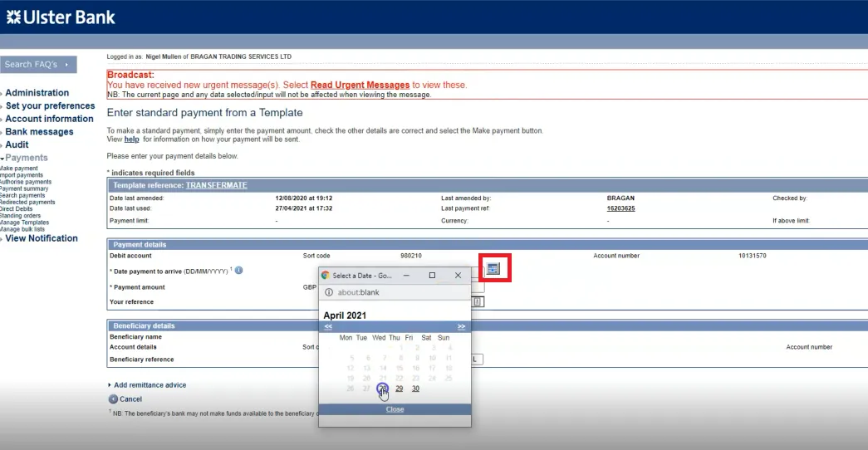Open the calendar picker icon beside date field
Image resolution: width=868 pixels, height=450 pixels.
point(493,269)
